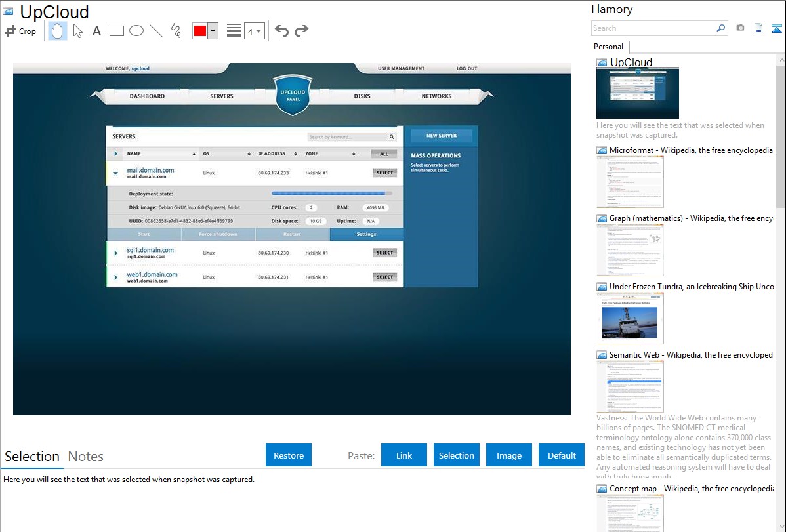This screenshot has height=532, width=786.
Task: Select the text annotation tool
Action: point(96,31)
